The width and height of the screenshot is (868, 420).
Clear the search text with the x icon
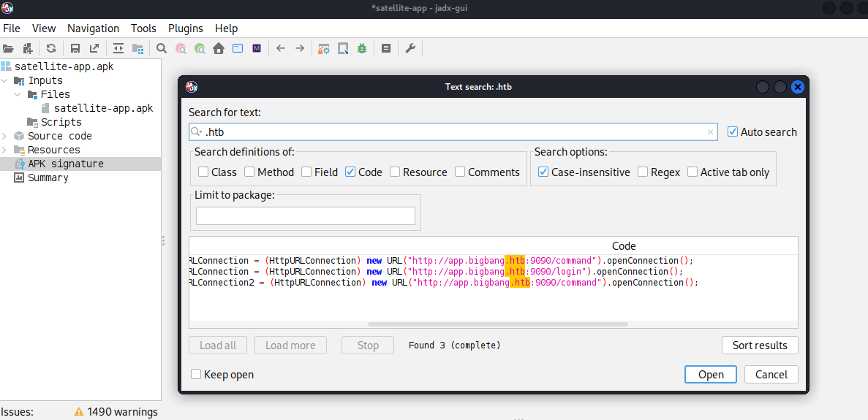pyautogui.click(x=710, y=132)
